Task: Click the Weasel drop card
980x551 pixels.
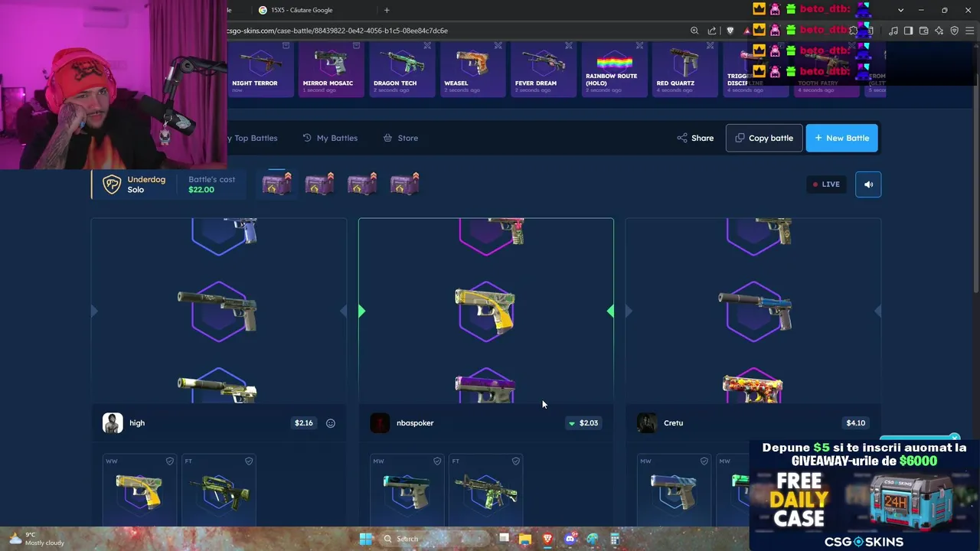Action: (472, 69)
